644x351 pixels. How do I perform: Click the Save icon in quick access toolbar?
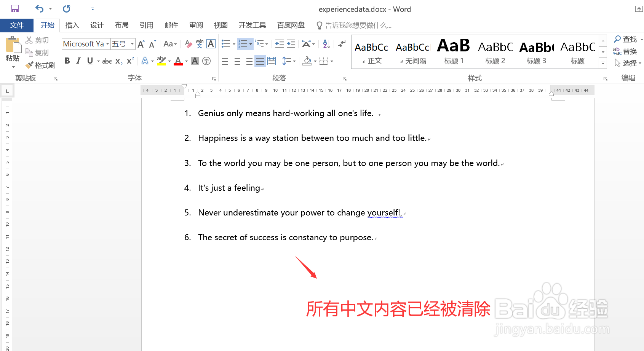coord(15,9)
